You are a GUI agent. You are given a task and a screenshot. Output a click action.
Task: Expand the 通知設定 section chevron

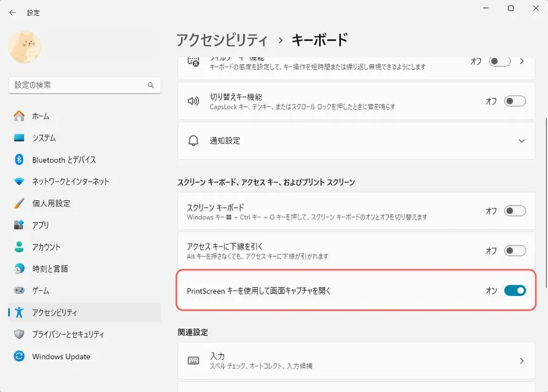[521, 141]
